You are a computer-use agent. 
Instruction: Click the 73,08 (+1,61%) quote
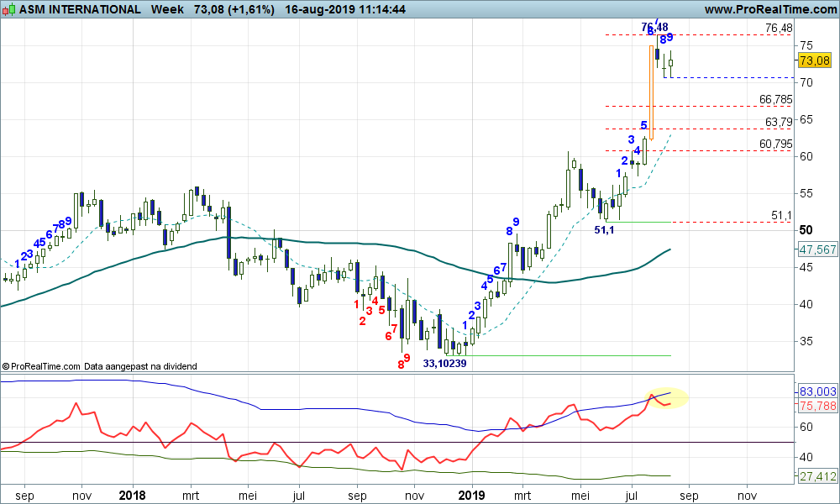coord(234,9)
